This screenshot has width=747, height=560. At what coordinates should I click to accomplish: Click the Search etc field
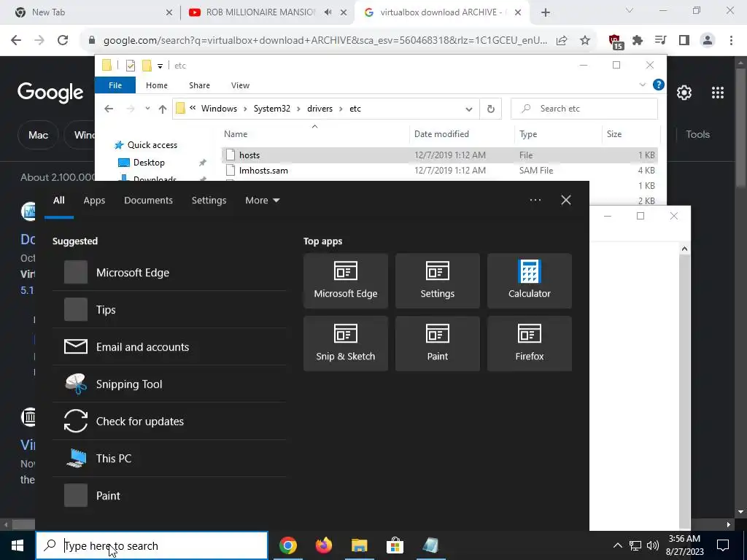584,109
